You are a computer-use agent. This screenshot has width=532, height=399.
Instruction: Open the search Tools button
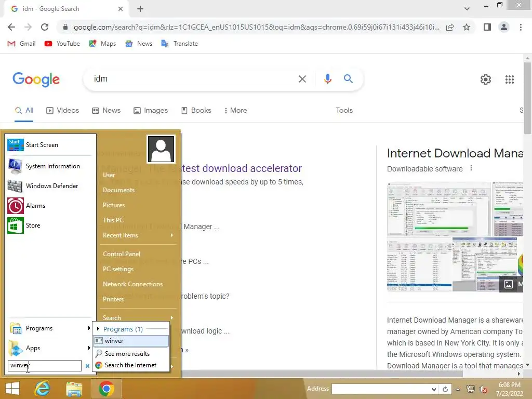[x=344, y=111]
